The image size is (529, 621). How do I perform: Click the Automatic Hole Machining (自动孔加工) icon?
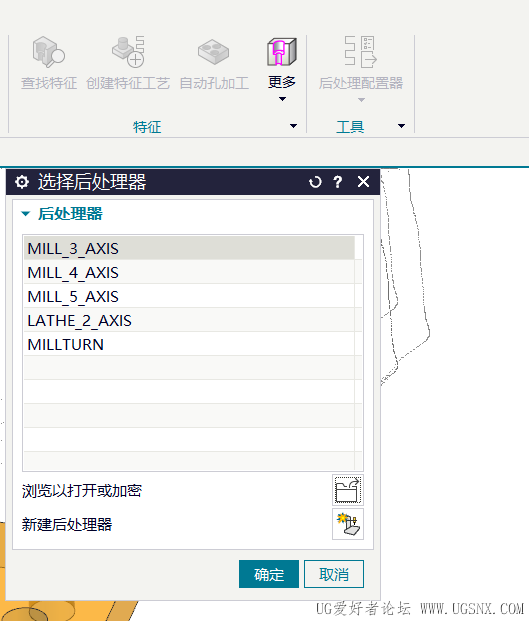click(213, 51)
